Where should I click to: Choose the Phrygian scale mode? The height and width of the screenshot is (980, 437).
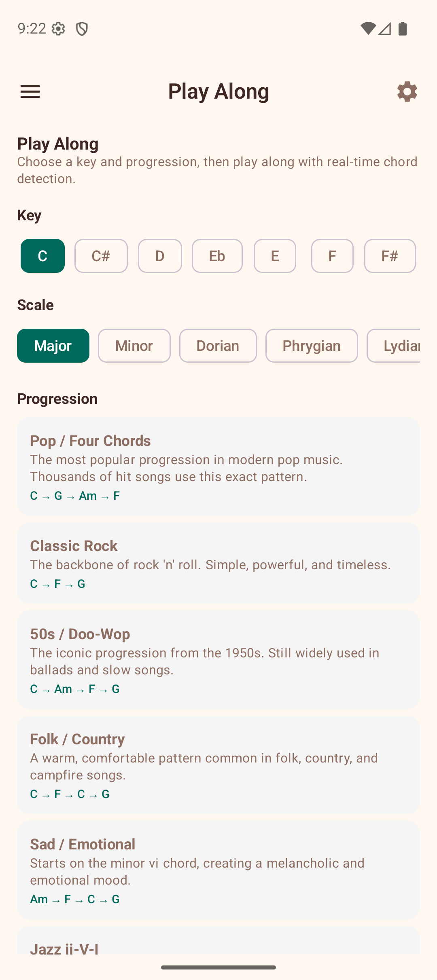(x=312, y=346)
